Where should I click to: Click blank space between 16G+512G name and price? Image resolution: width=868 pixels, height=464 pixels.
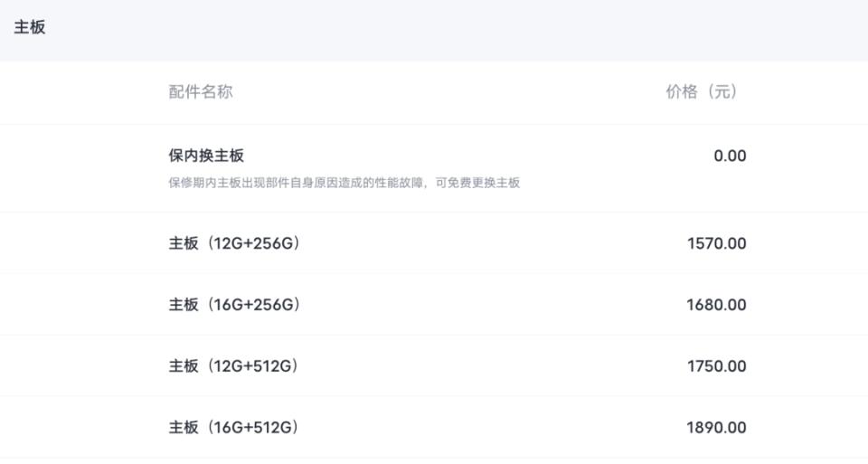point(493,428)
